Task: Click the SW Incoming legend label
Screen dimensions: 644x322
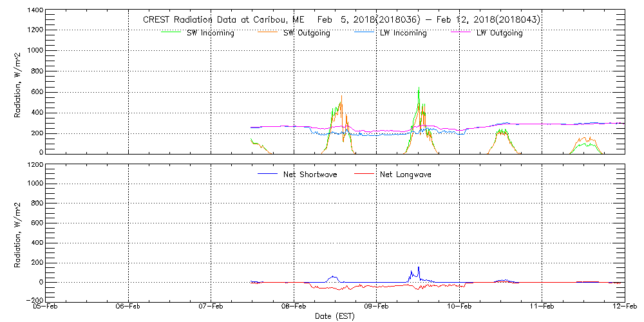Action: pyautogui.click(x=211, y=33)
